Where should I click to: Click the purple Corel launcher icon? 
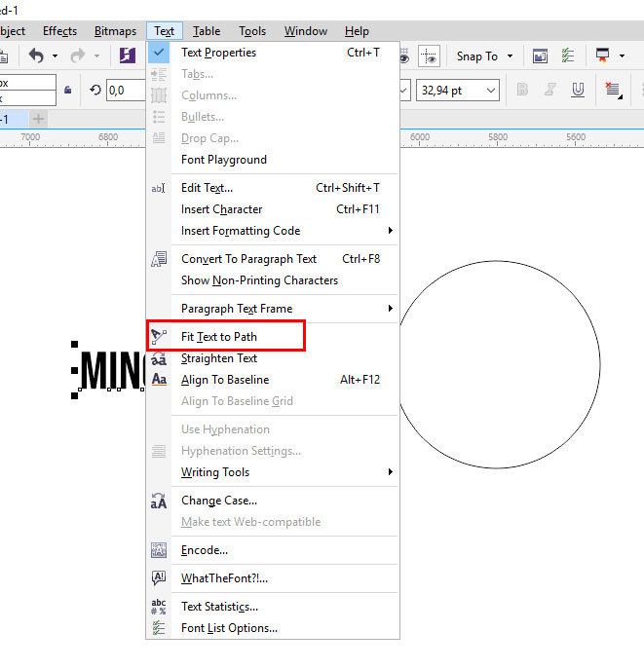point(128,56)
